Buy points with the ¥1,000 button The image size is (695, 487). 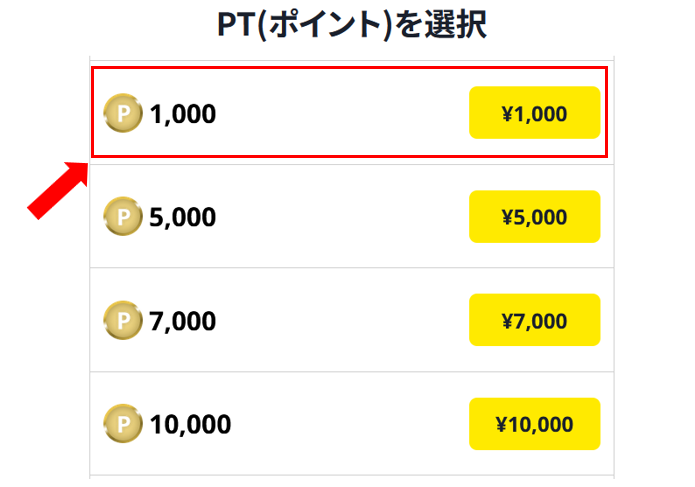535,113
